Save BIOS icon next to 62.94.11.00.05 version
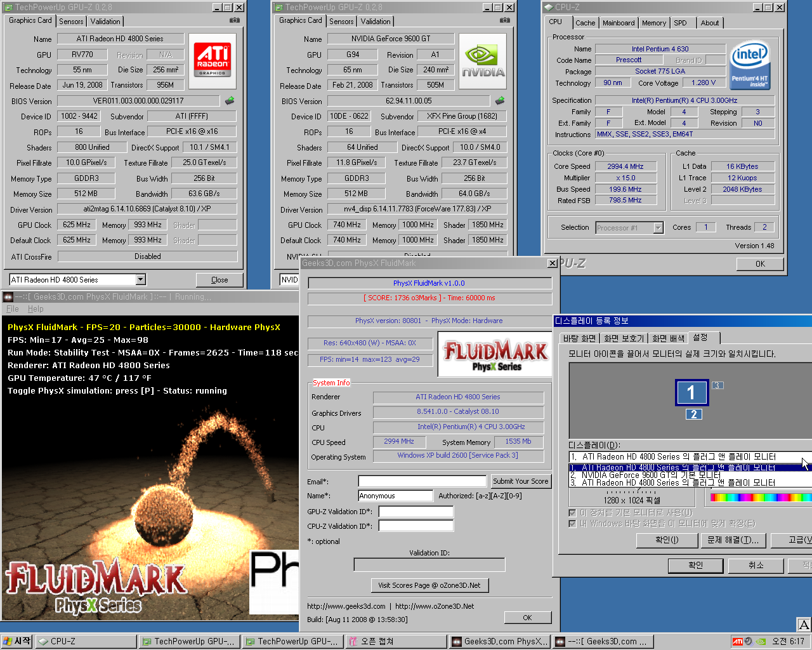The width and height of the screenshot is (812, 650). [500, 100]
